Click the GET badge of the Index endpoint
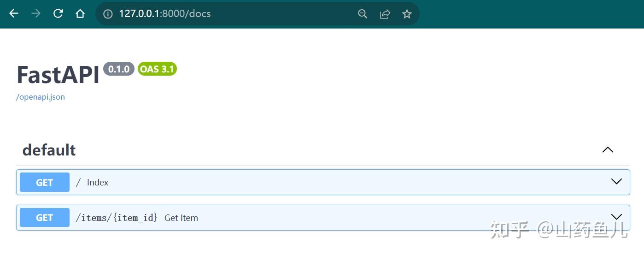This screenshot has width=644, height=256. click(45, 182)
